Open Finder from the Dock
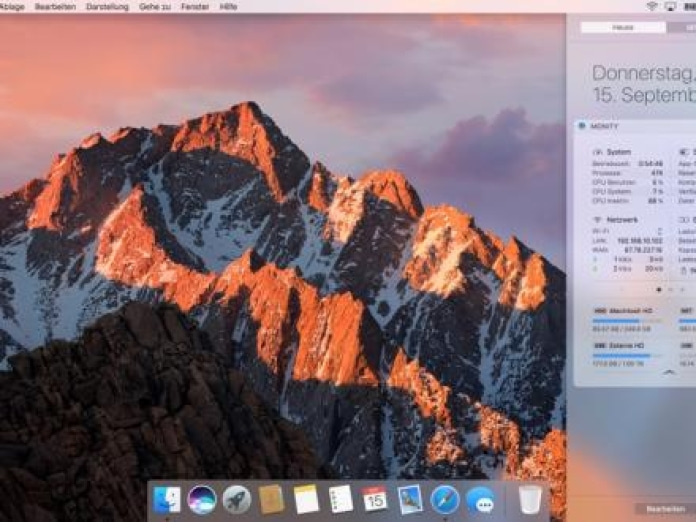This screenshot has width=696, height=522. (x=167, y=500)
